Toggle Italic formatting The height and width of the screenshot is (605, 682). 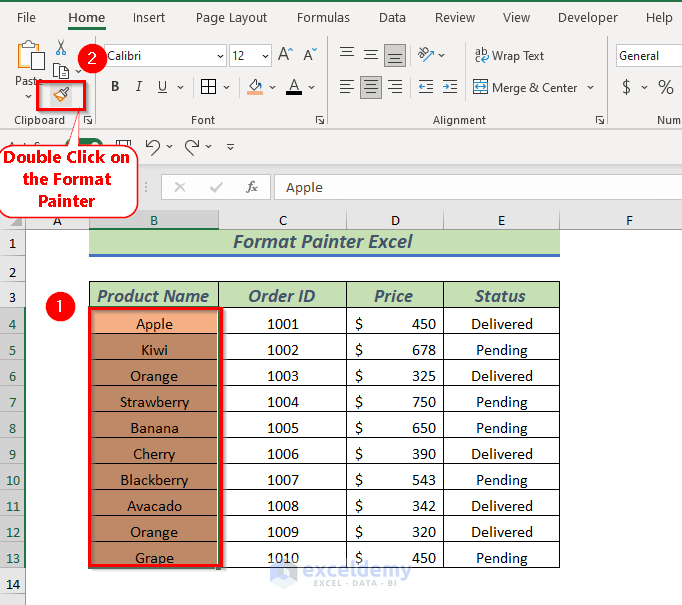(139, 87)
